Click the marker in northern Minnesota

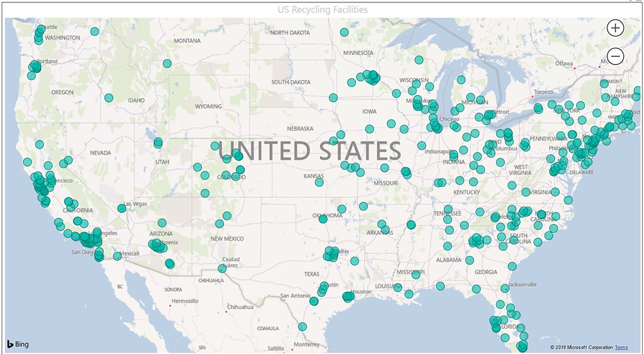[344, 32]
